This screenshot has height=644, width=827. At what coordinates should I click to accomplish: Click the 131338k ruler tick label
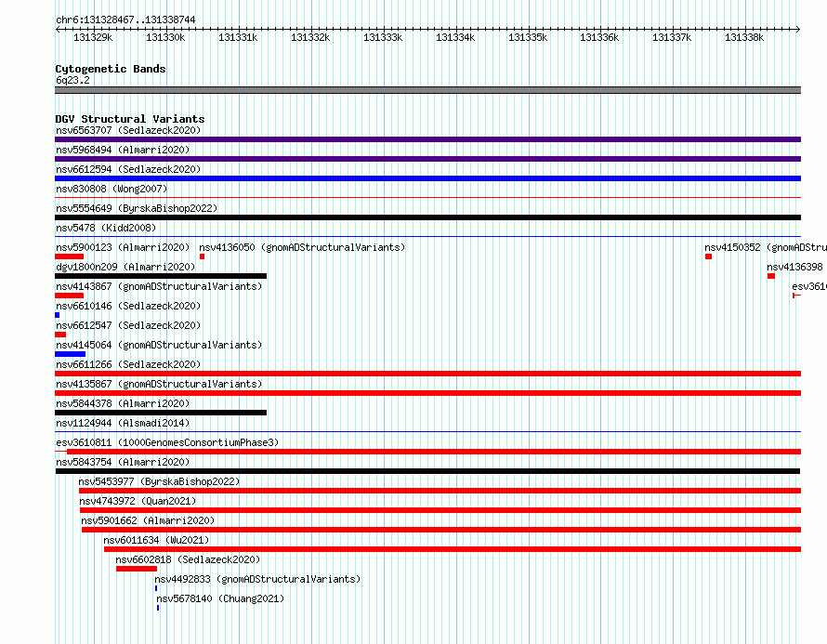click(744, 37)
